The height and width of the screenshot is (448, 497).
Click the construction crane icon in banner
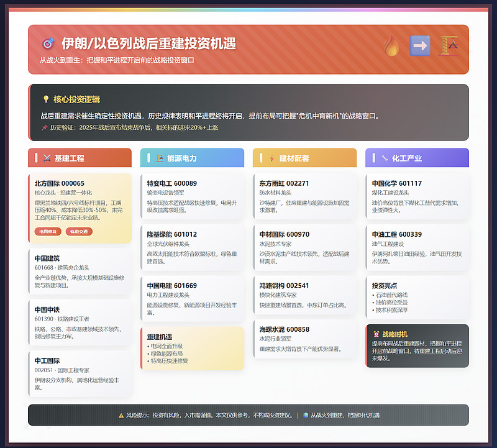click(x=449, y=46)
